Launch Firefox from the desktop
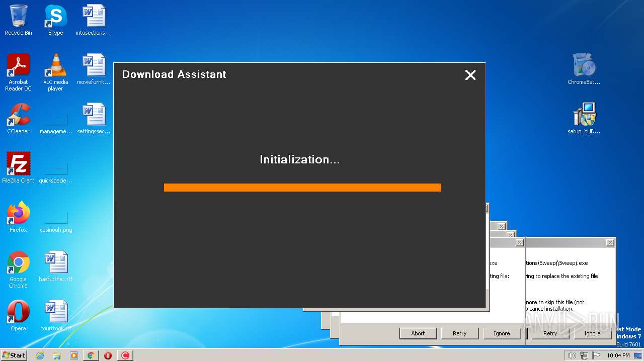 (18, 217)
